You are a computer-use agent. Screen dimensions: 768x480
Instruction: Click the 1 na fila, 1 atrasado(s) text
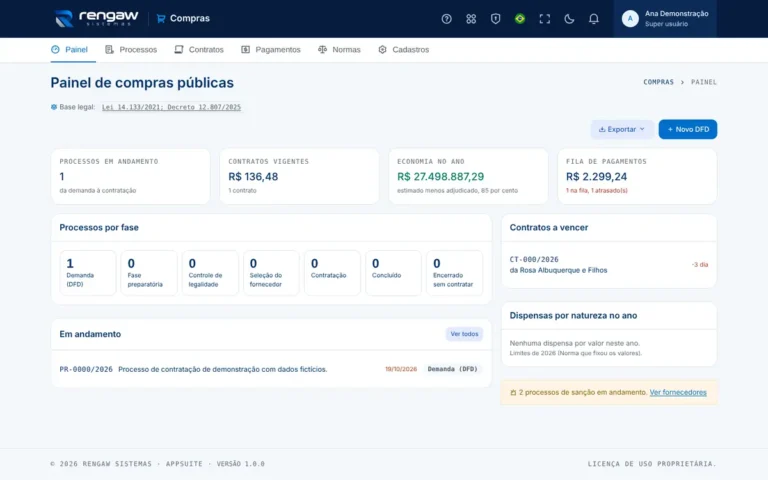[597, 191]
